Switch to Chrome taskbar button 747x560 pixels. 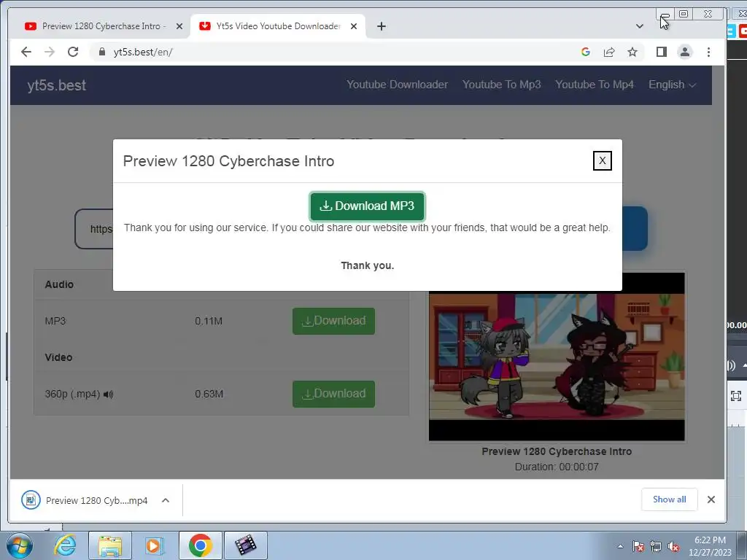coord(201,545)
